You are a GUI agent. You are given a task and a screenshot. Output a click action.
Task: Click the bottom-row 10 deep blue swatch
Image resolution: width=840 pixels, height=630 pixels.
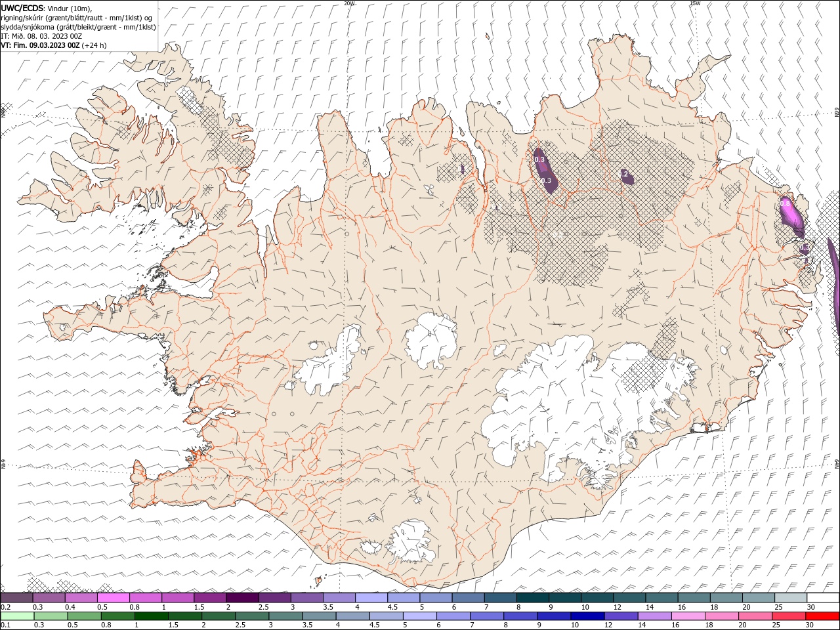coord(587,616)
